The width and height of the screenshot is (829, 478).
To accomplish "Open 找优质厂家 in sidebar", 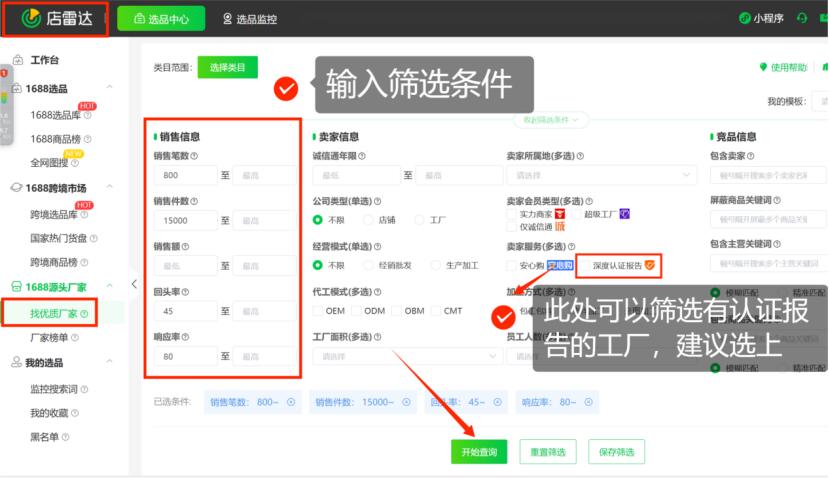I will tap(53, 314).
